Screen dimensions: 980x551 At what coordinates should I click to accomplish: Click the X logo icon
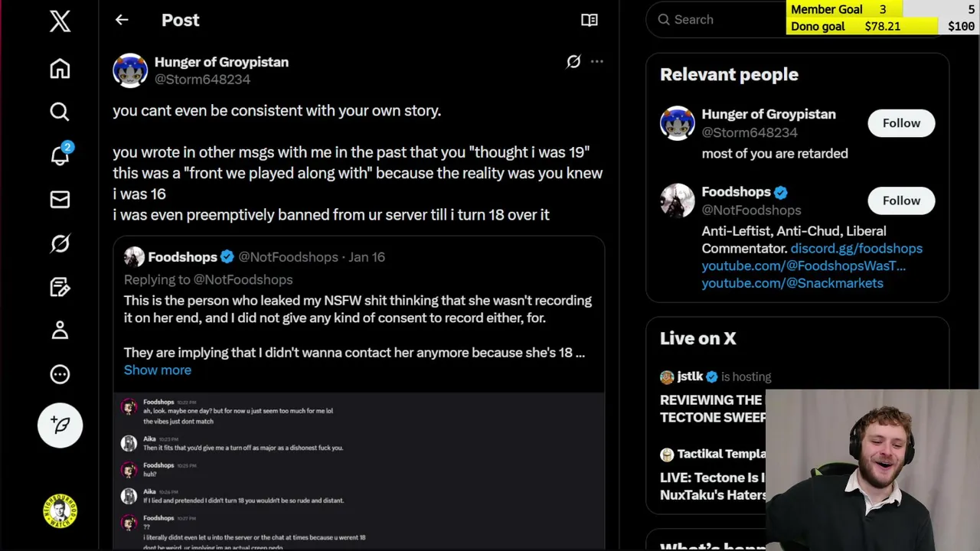pyautogui.click(x=60, y=21)
